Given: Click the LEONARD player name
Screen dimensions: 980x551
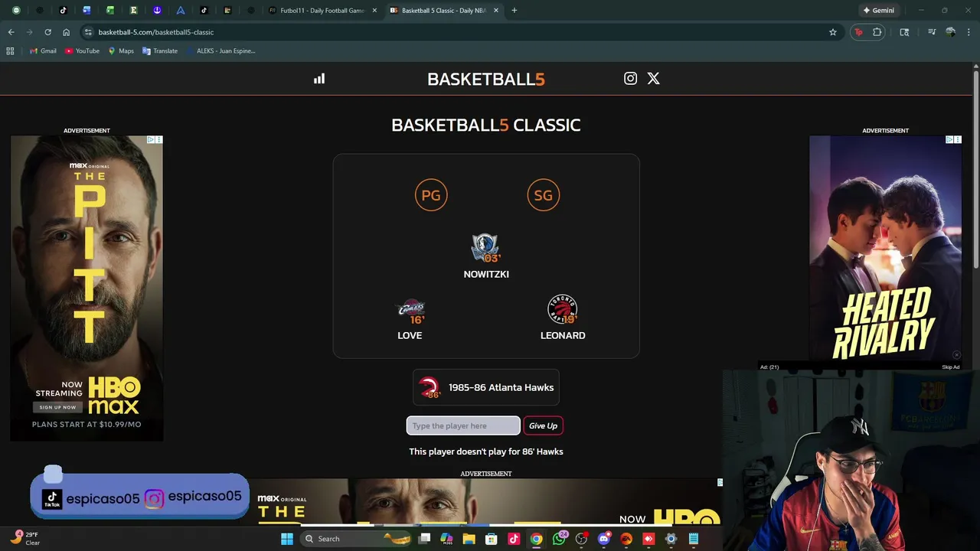Looking at the screenshot, I should (x=563, y=335).
